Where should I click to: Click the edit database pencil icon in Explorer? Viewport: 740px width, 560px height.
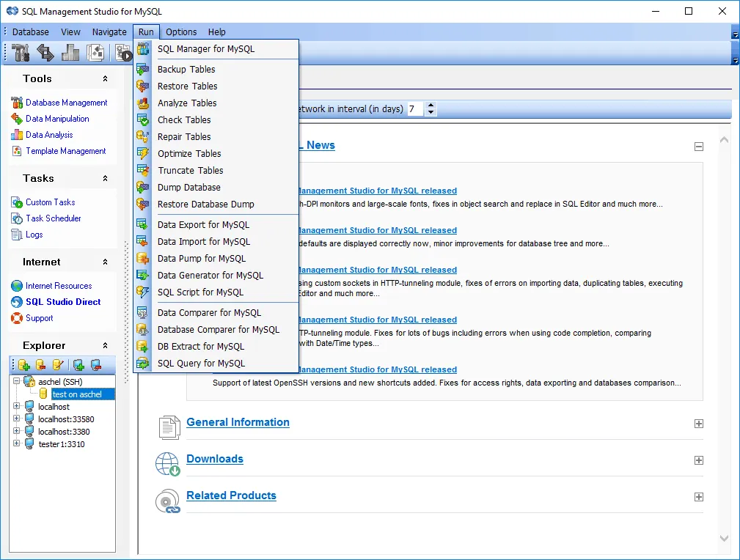[58, 365]
